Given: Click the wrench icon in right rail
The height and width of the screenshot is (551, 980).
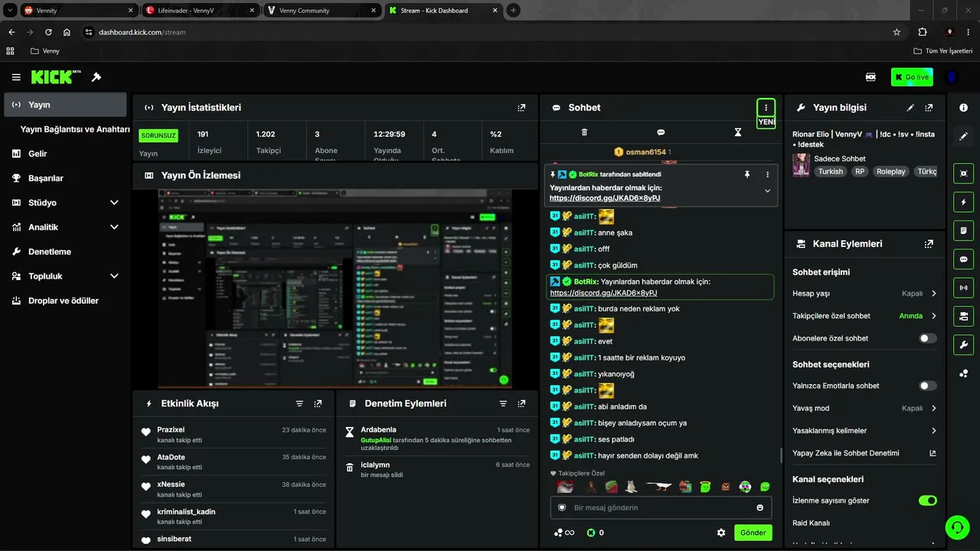Looking at the screenshot, I should point(964,344).
